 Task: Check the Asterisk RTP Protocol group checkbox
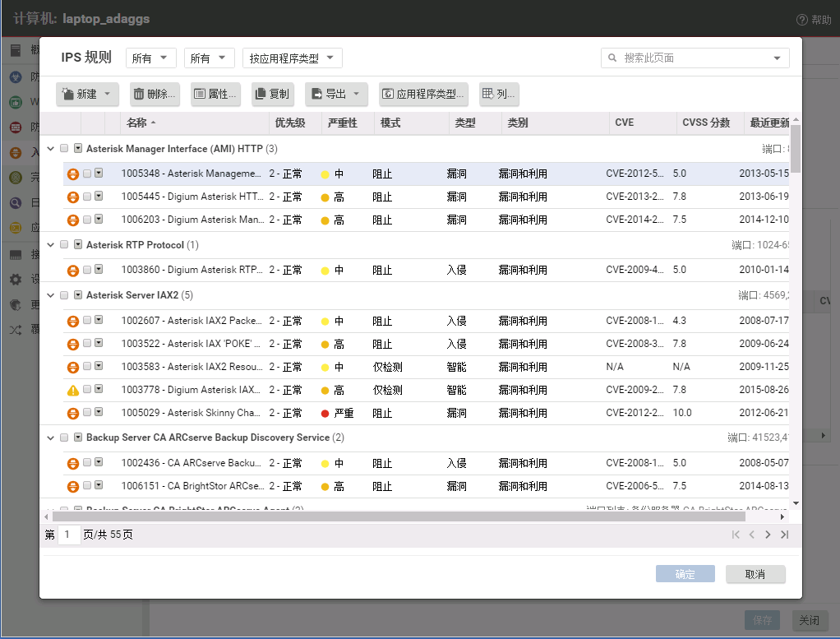click(64, 245)
